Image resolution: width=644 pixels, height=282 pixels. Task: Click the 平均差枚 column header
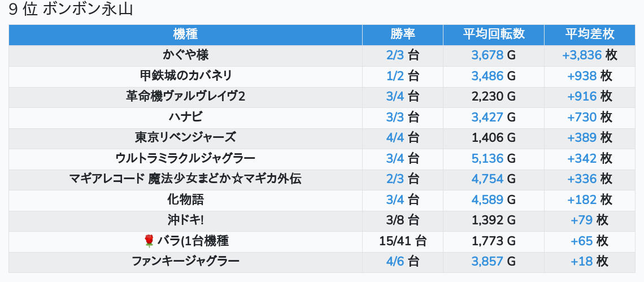pyautogui.click(x=590, y=34)
